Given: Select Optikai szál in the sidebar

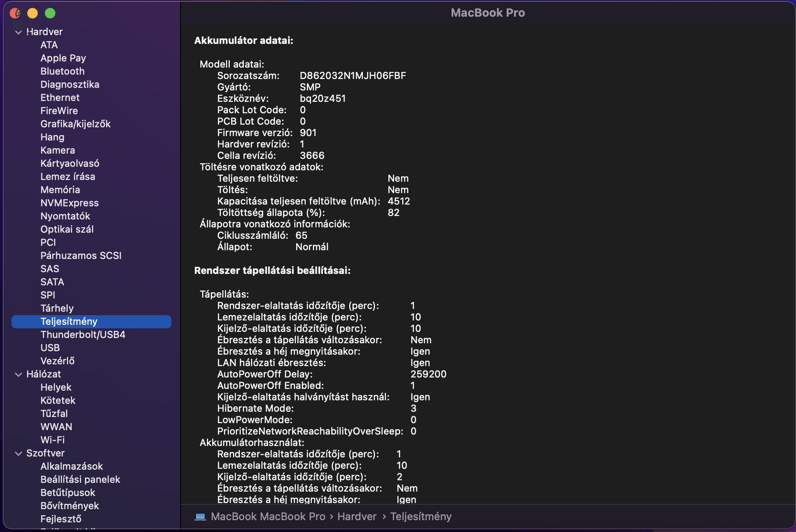Looking at the screenshot, I should [x=67, y=229].
